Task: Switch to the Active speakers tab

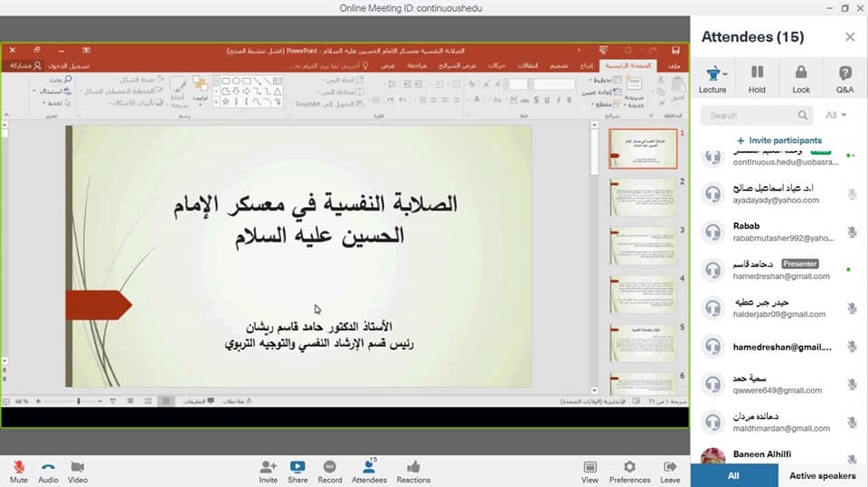Action: pos(821,475)
